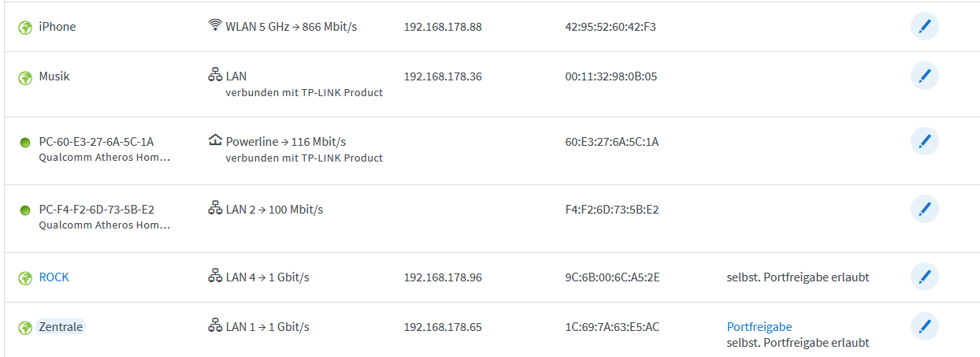Screen dimensions: 980x357
Task: Click the WLAN wifi icon for iPhone
Action: (215, 26)
